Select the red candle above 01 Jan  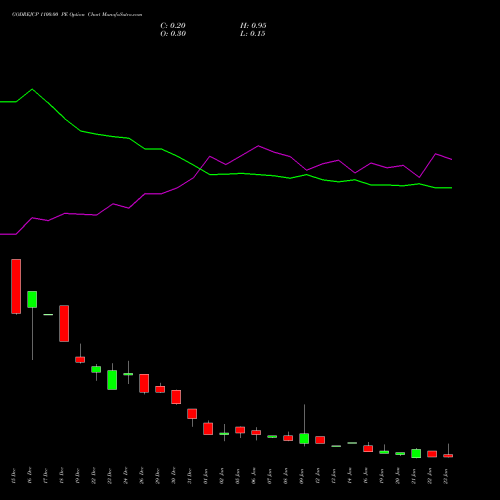point(208,429)
